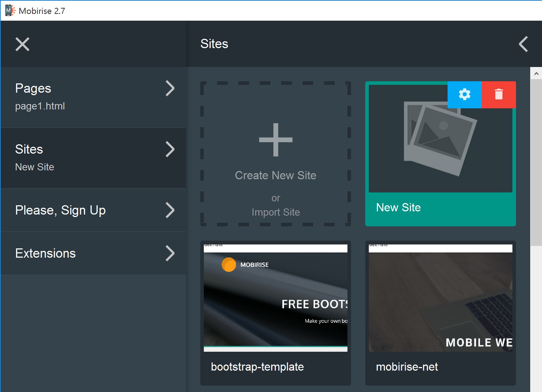Select the New Site label card
Image resolution: width=542 pixels, height=392 pixels.
click(x=398, y=208)
